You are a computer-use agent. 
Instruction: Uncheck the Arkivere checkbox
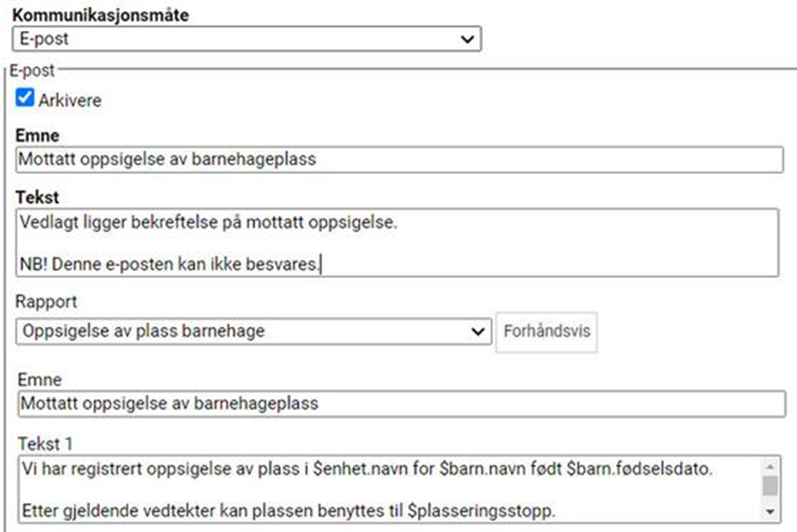coord(25,98)
